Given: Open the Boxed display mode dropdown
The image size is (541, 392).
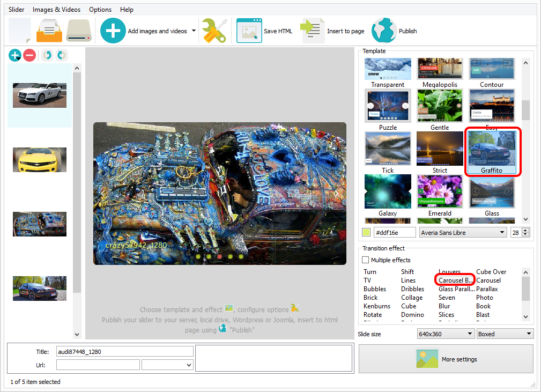Looking at the screenshot, I should pyautogui.click(x=504, y=333).
